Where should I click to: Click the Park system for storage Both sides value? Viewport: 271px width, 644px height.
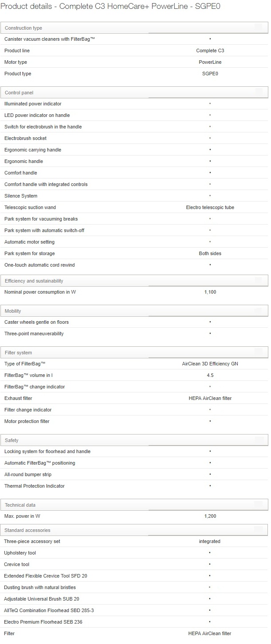pos(210,253)
